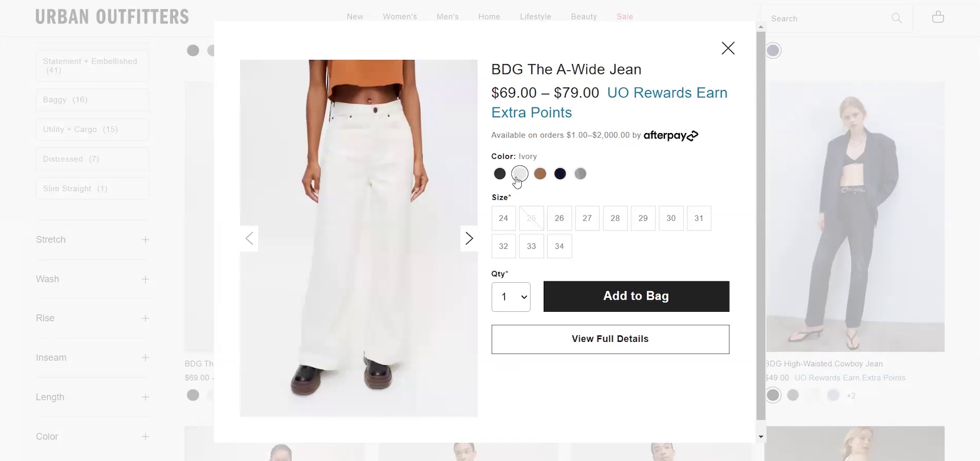This screenshot has width=980, height=461.
Task: Show previous product image arrow
Action: (249, 239)
